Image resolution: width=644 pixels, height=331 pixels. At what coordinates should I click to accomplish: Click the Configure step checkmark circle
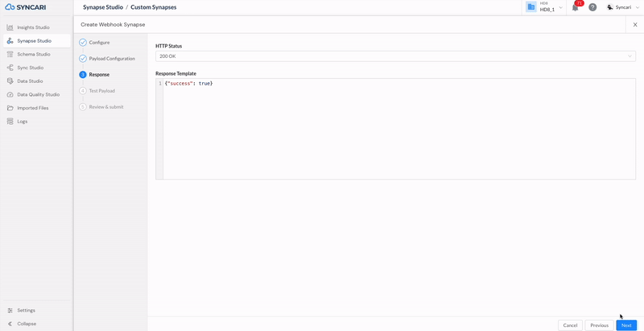(83, 43)
